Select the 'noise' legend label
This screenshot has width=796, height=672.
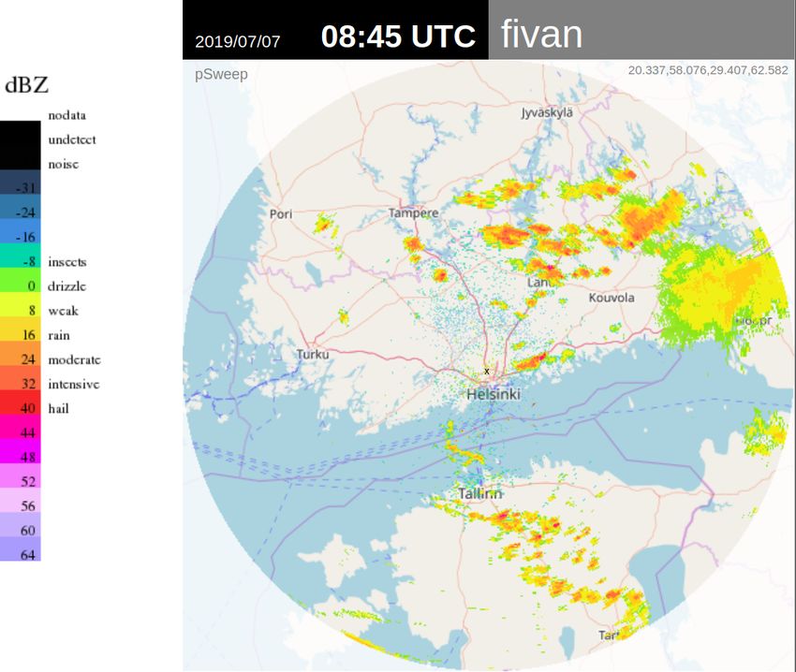click(x=64, y=164)
